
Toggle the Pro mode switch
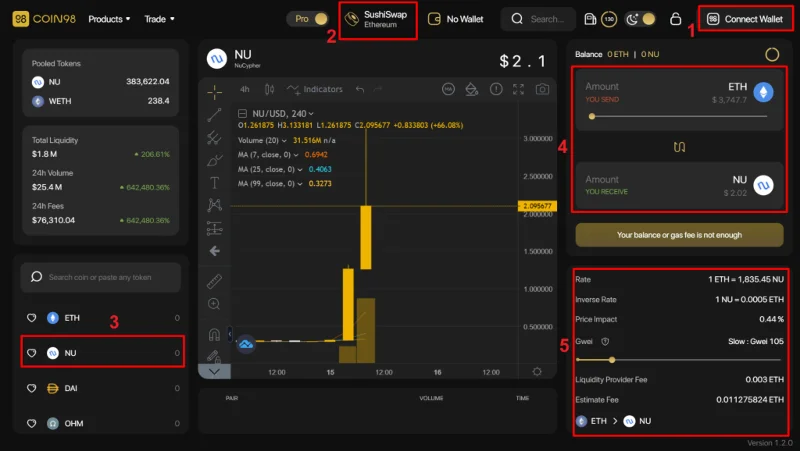[307, 19]
